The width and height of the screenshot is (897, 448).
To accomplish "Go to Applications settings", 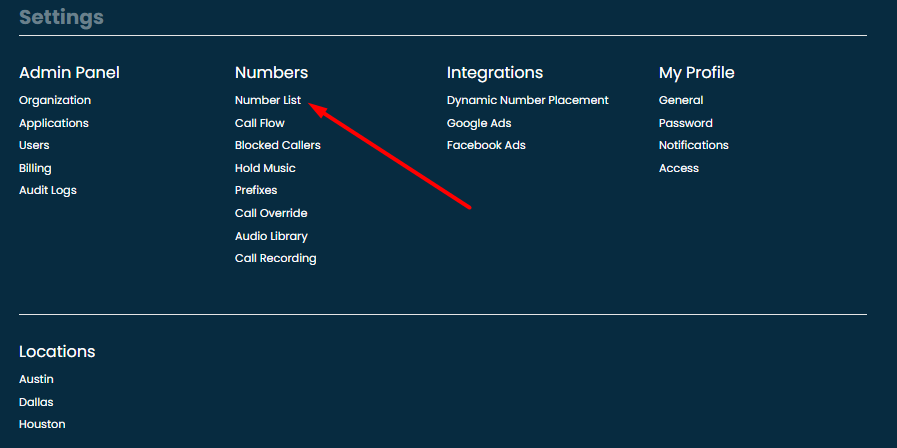I will pos(54,123).
